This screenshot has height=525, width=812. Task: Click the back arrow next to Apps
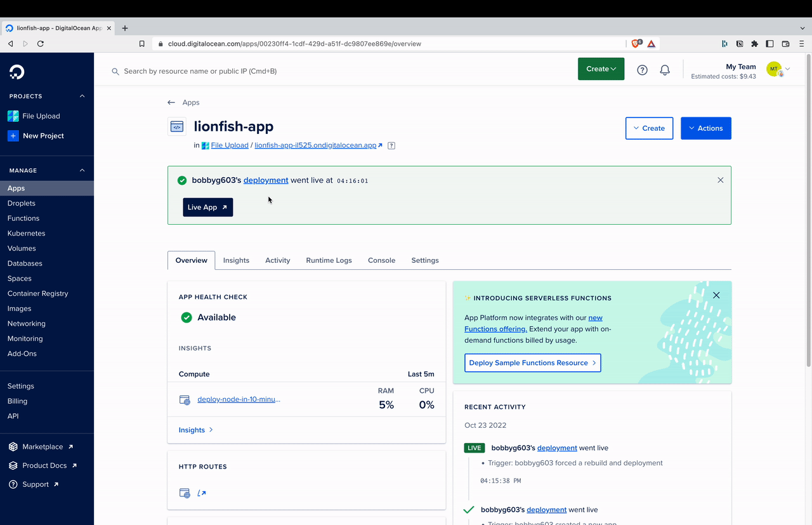(171, 102)
